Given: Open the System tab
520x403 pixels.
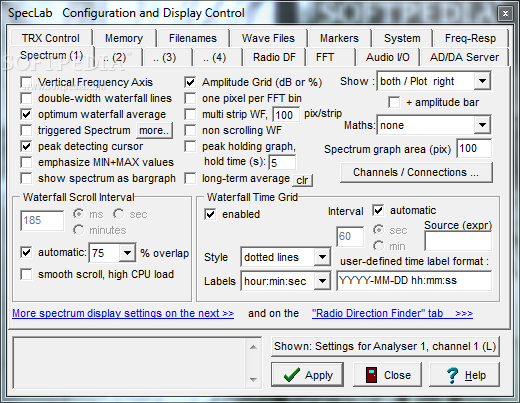Looking at the screenshot, I should (402, 38).
